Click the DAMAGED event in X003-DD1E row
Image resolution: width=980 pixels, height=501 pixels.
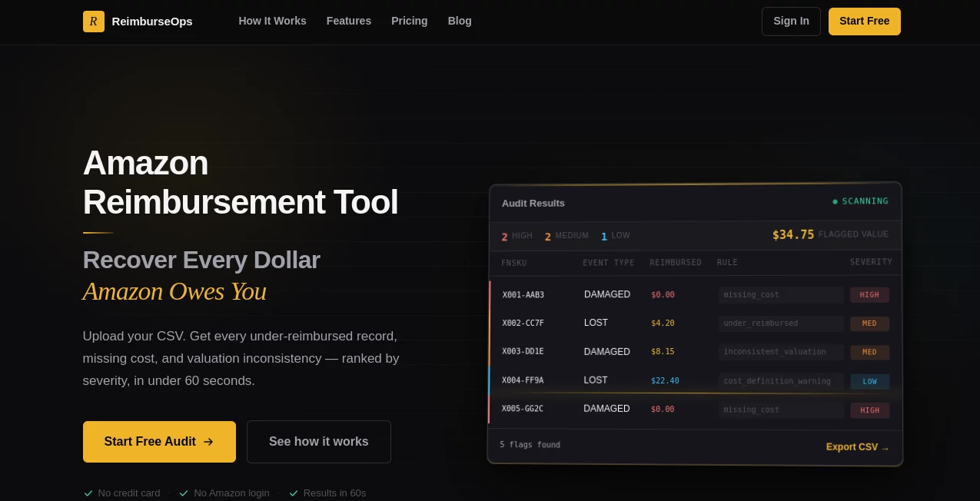[606, 352]
